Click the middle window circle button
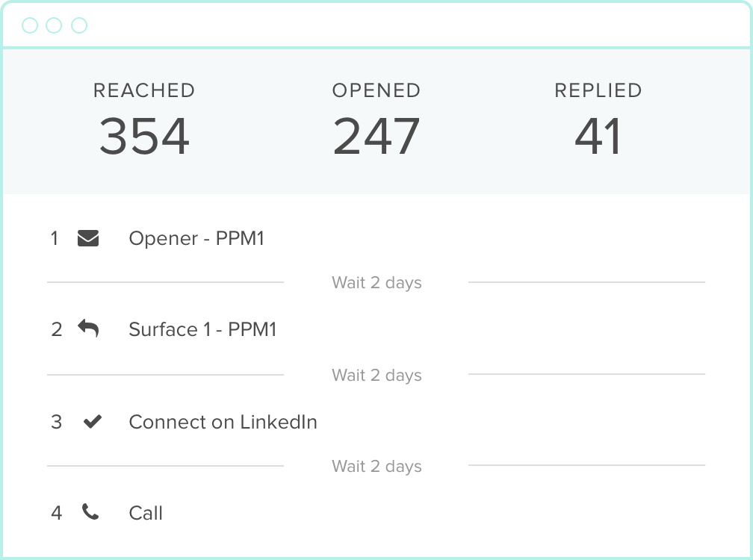The image size is (753, 560). tap(54, 26)
